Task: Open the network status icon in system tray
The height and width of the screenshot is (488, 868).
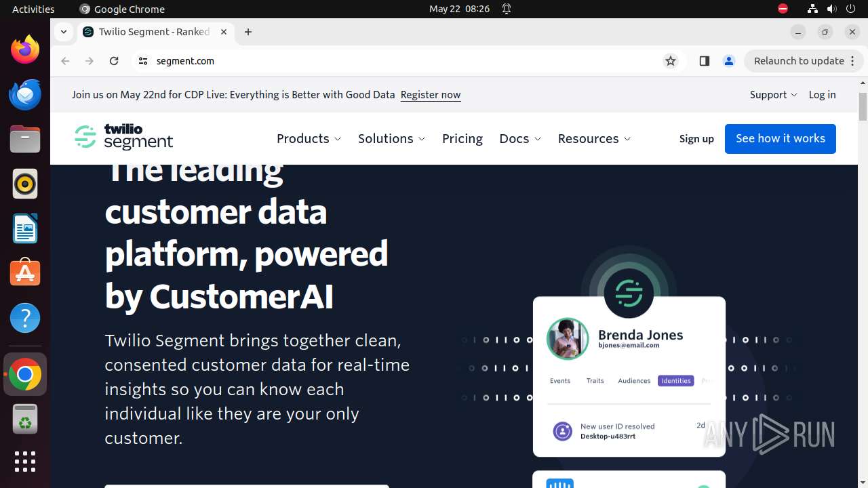Action: pos(812,9)
